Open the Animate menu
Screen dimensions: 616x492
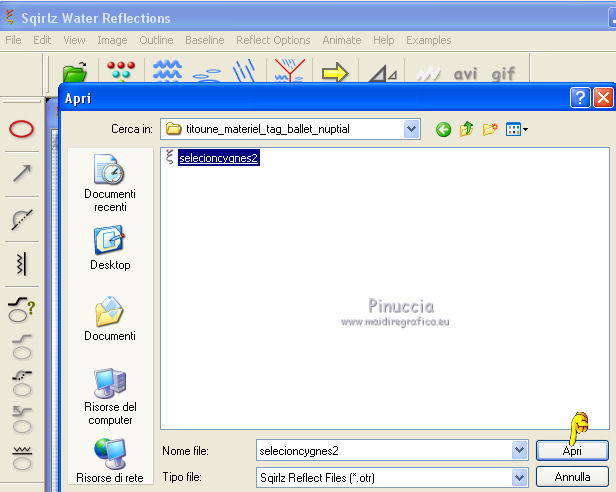pyautogui.click(x=342, y=40)
